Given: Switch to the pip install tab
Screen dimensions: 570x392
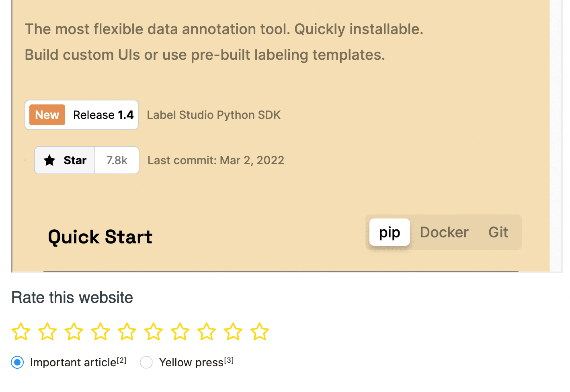Looking at the screenshot, I should tap(390, 232).
